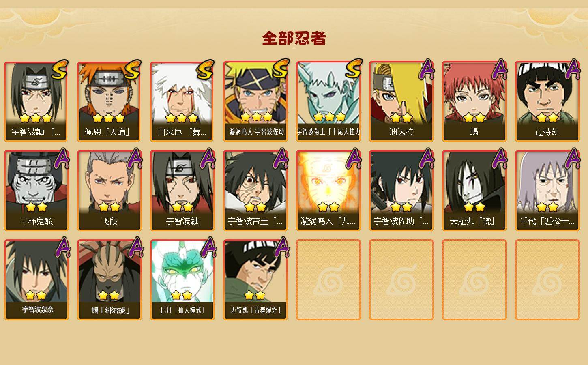This screenshot has height=365, width=588.
Task: Pick the 迈特凯「青春爆炸」 card
Action: coord(255,280)
